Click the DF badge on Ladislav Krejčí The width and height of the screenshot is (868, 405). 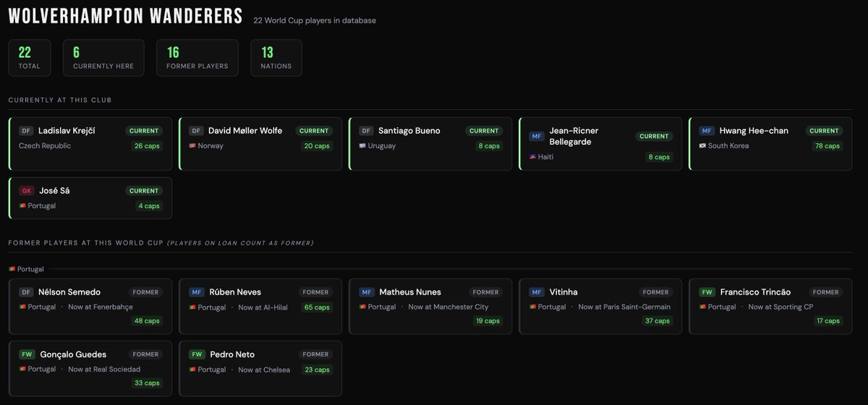(26, 131)
